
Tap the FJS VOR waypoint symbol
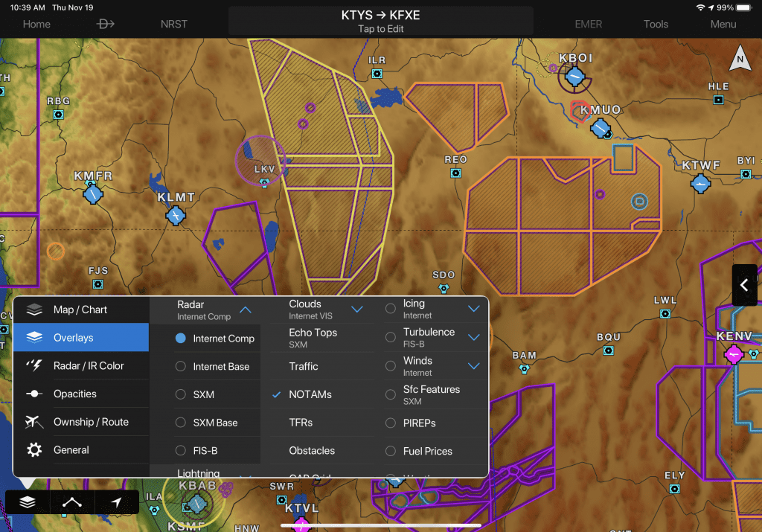coord(97,284)
